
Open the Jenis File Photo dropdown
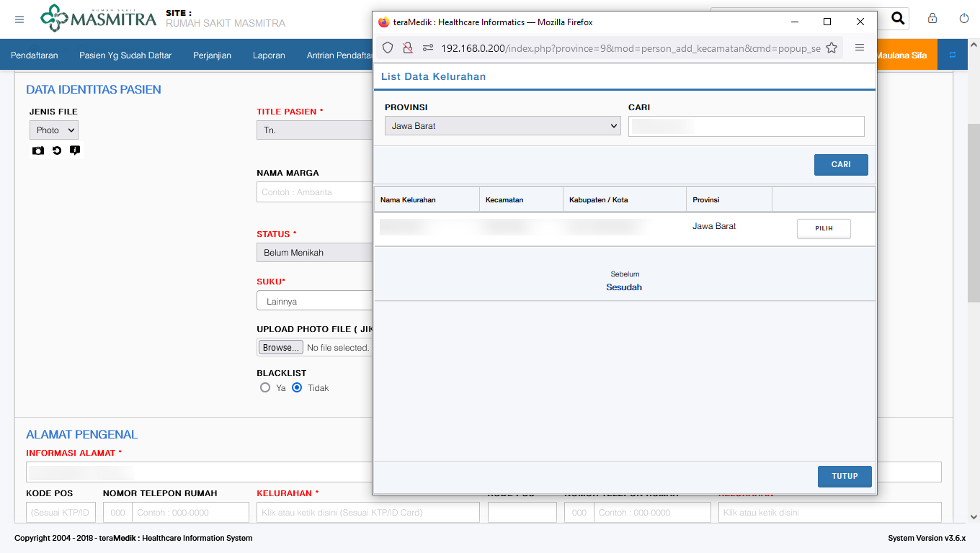(54, 130)
